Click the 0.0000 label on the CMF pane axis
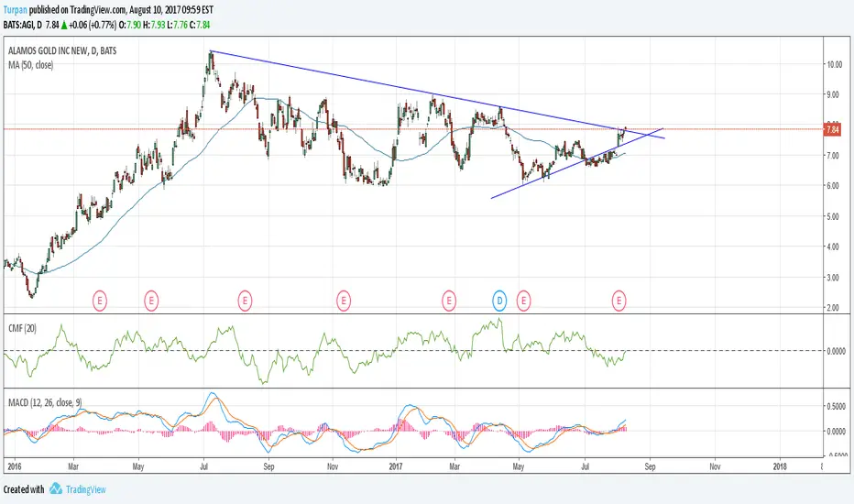 click(x=836, y=351)
